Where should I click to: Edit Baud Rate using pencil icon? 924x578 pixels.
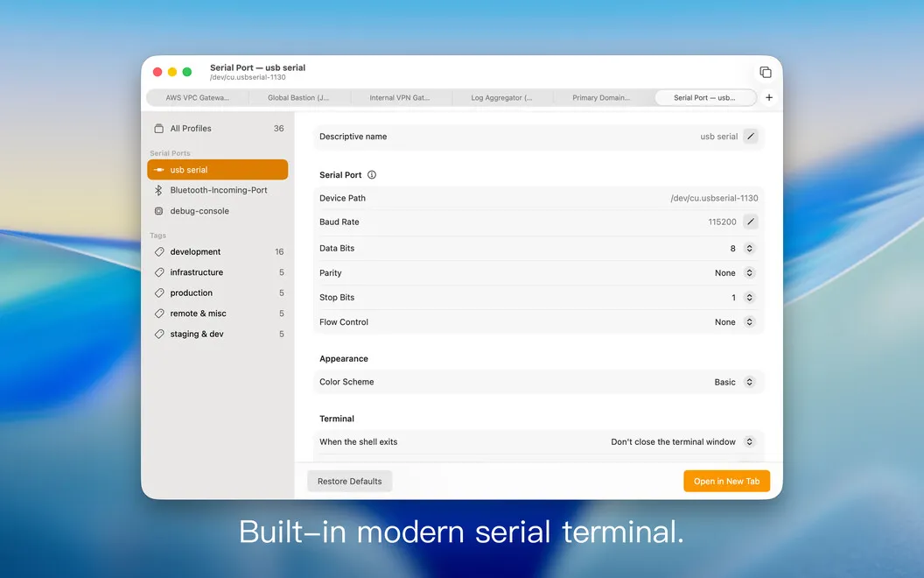tap(750, 222)
